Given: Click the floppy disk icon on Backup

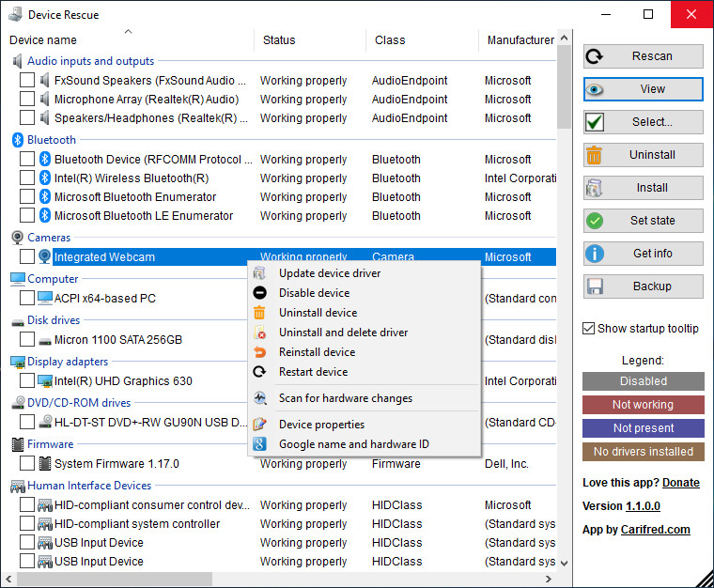Looking at the screenshot, I should point(595,286).
